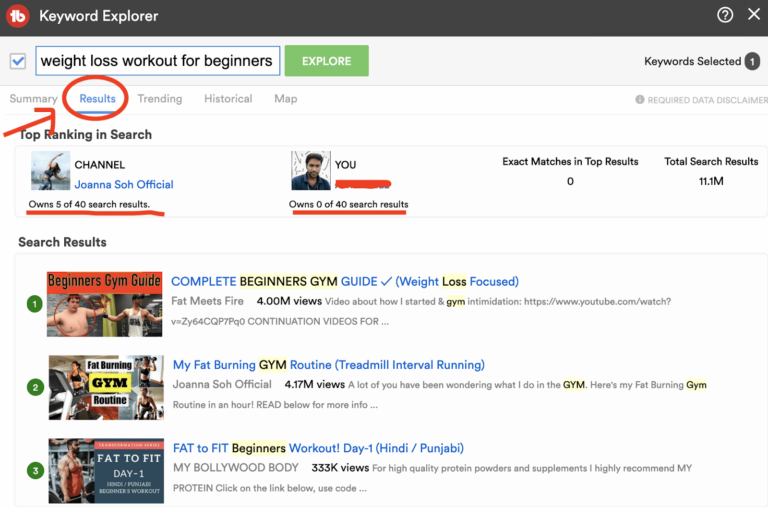This screenshot has height=507, width=768.
Task: Click the keyword search input field
Action: (158, 61)
